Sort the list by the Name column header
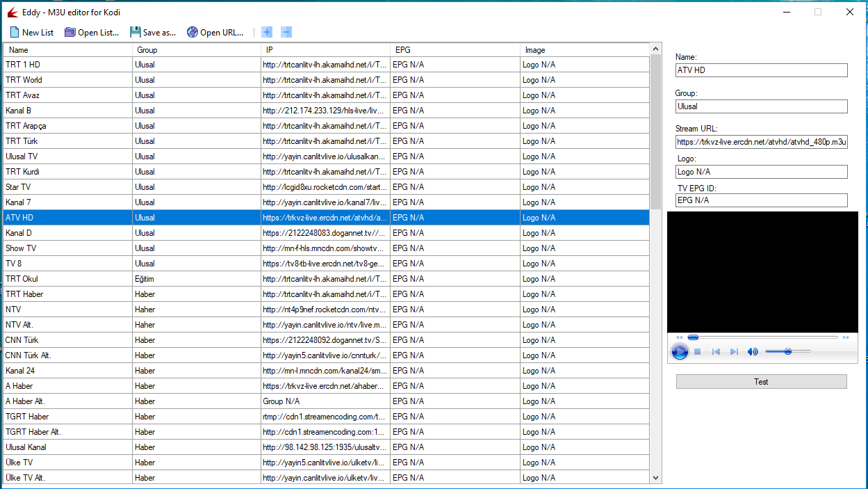868x489 pixels. tap(67, 50)
